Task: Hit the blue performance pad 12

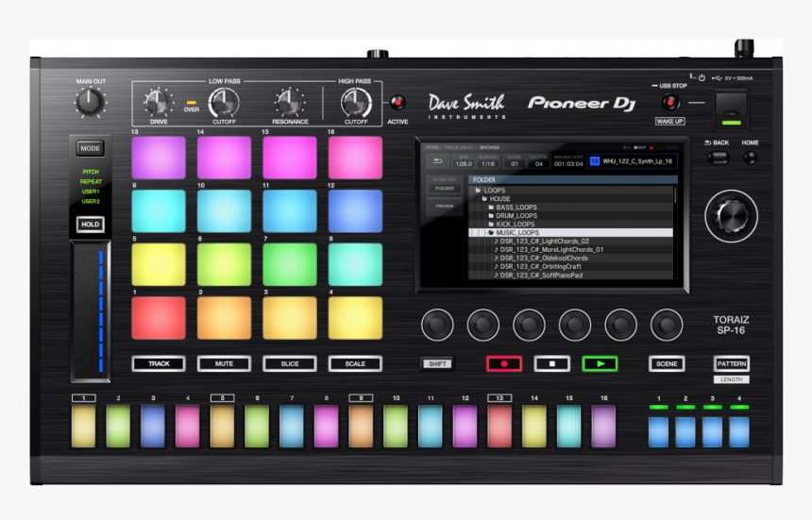Action: click(x=355, y=211)
